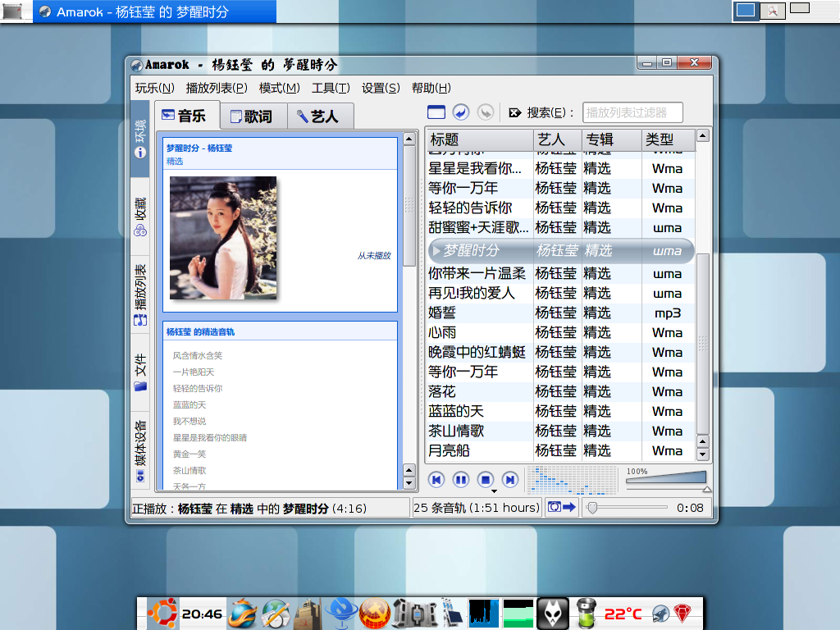Click the blue Undo arrow in playlist toolbar

tap(461, 112)
